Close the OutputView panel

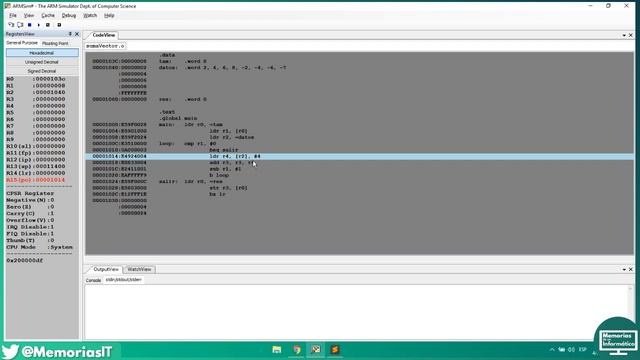click(631, 269)
